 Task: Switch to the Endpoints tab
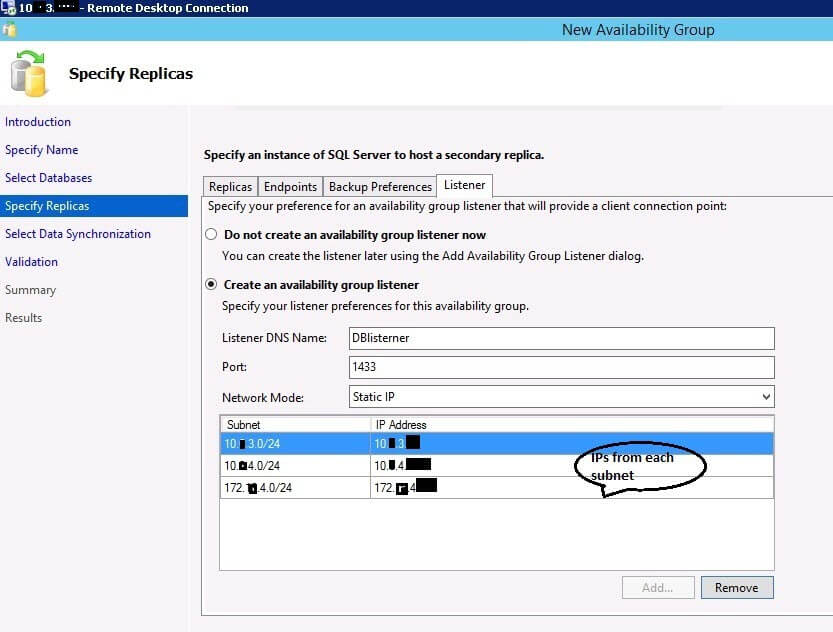click(290, 187)
